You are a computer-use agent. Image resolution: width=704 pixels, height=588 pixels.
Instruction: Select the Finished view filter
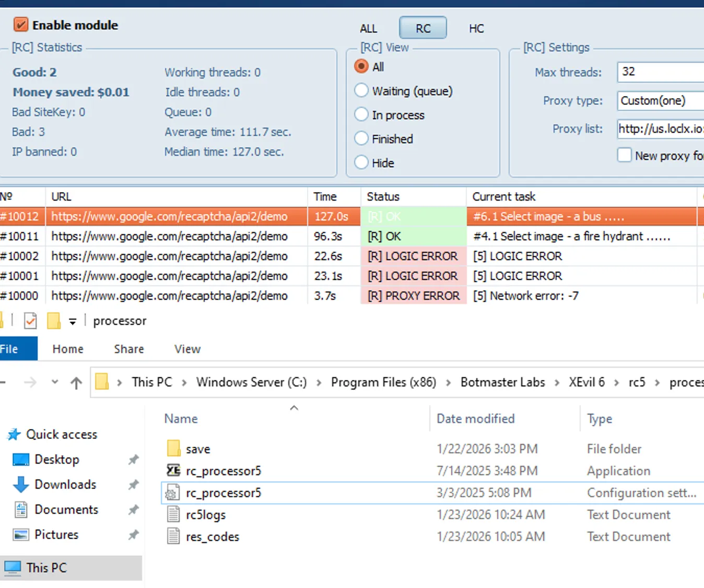pyautogui.click(x=361, y=138)
